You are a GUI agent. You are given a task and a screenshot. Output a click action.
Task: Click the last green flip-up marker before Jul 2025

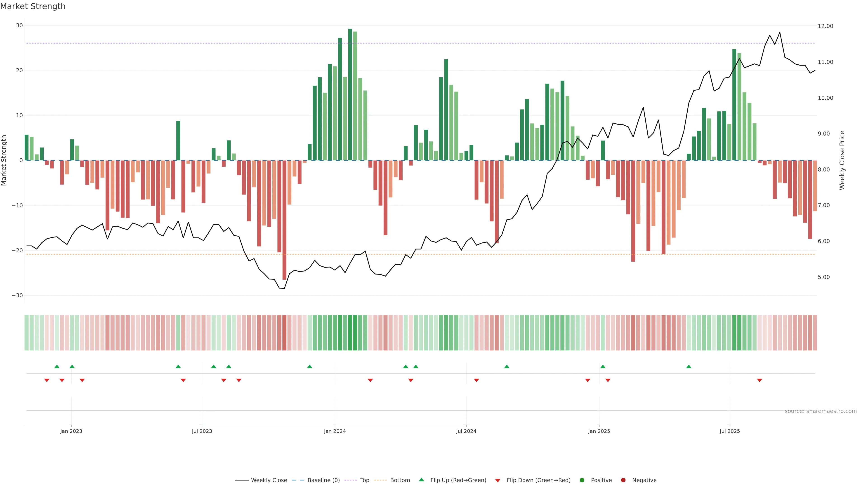click(689, 366)
